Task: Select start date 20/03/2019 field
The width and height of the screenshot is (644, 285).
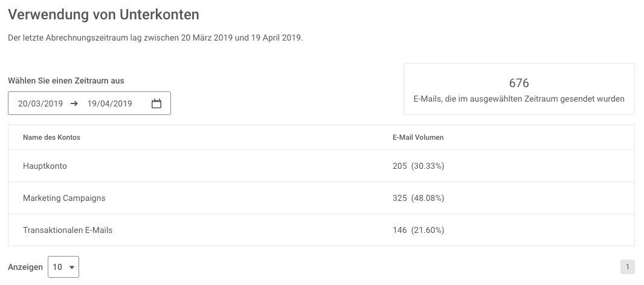Action: 40,103
